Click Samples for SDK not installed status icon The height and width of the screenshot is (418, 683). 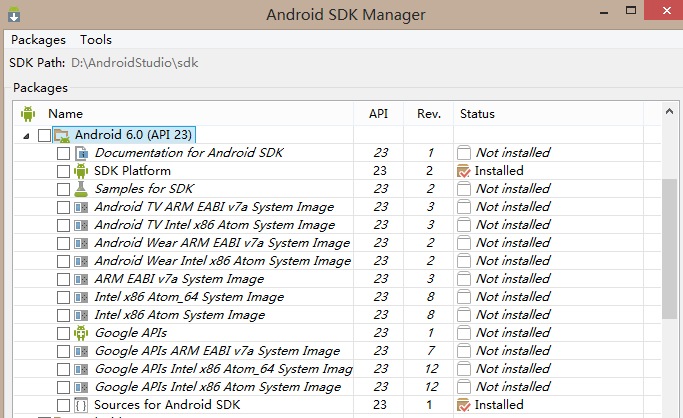(464, 189)
